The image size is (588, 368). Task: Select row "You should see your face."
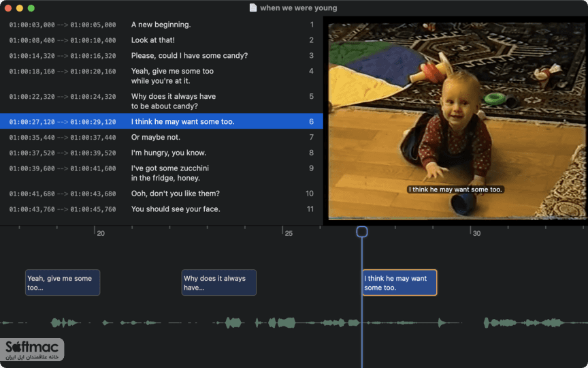(x=161, y=209)
